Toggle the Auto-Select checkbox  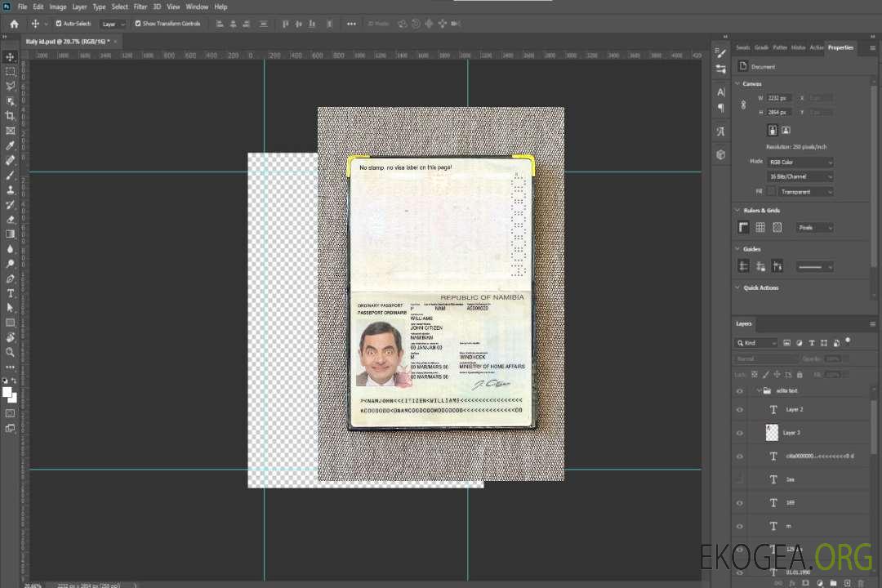59,24
